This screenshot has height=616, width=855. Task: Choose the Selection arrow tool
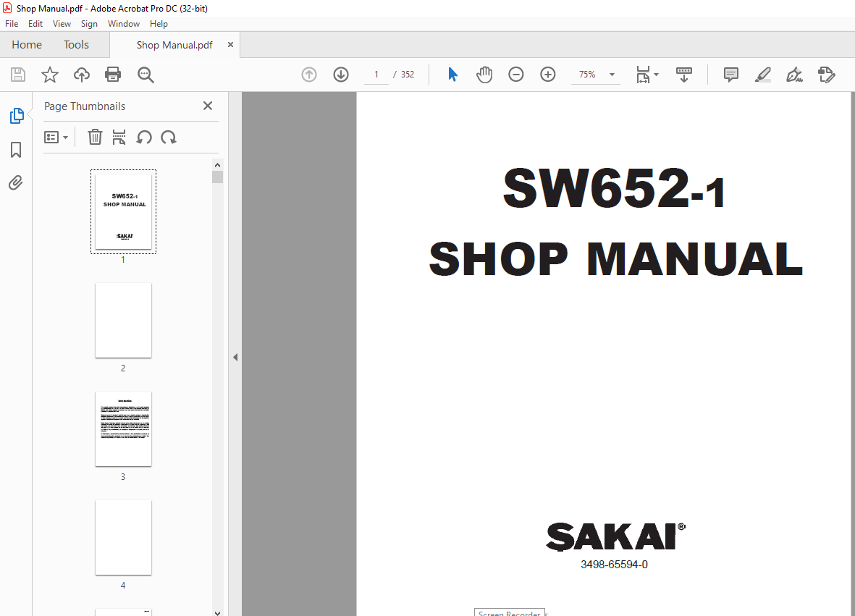[452, 75]
